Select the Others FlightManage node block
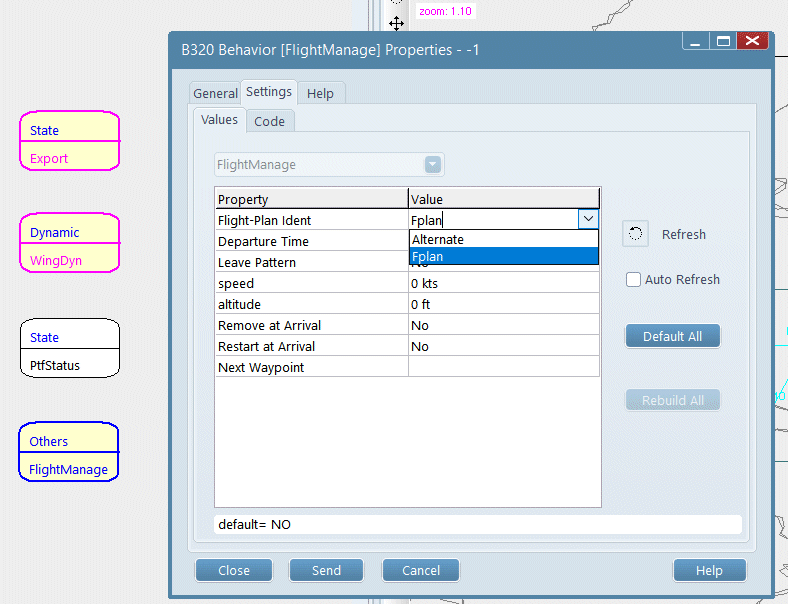This screenshot has height=604, width=788. [x=69, y=455]
